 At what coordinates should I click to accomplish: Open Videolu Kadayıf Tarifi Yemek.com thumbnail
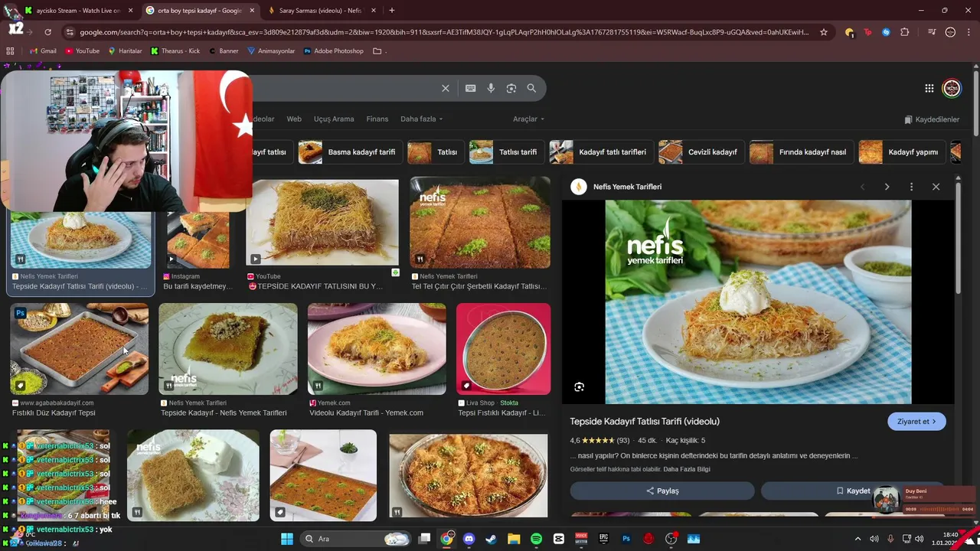(x=377, y=349)
